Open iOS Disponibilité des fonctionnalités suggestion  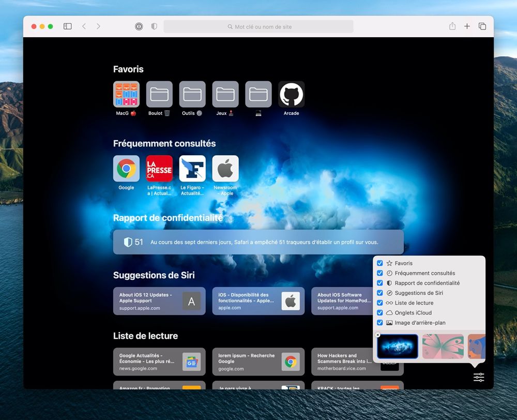pos(258,301)
